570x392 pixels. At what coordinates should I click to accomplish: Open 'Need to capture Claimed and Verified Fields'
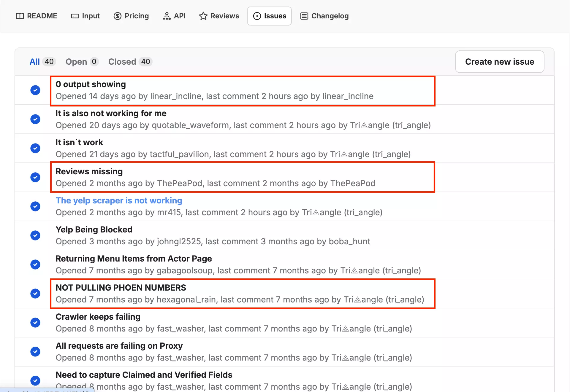coord(144,375)
